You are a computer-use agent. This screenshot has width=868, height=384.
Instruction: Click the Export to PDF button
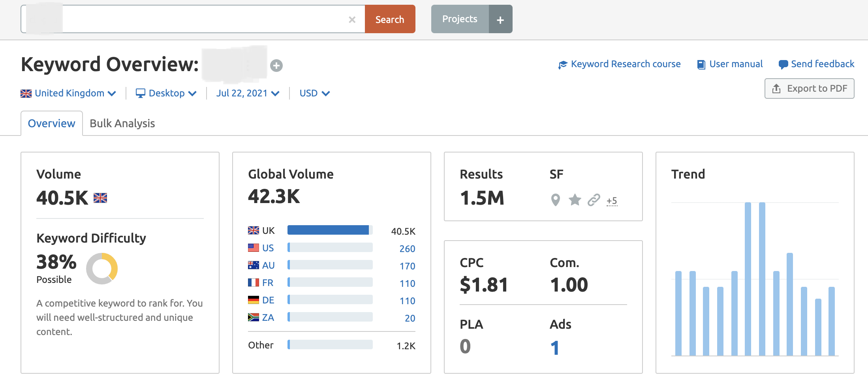809,88
